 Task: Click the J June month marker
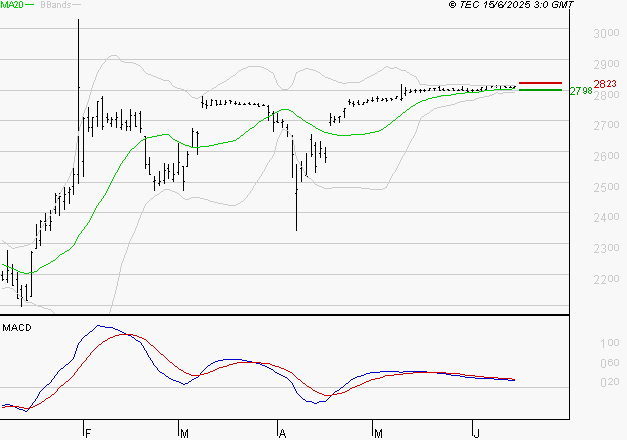click(x=476, y=433)
